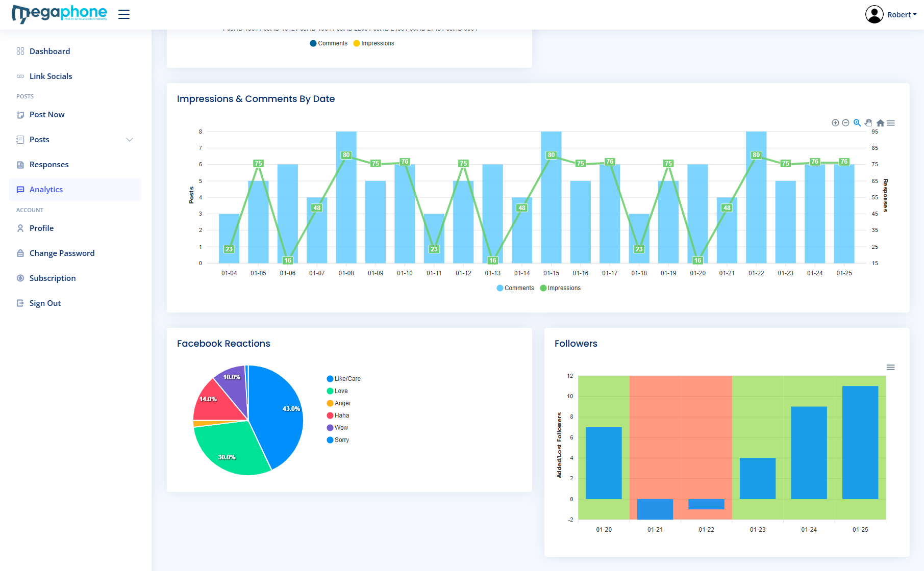924x571 pixels.
Task: Toggle Impressions series in date chart legend
Action: tap(560, 288)
